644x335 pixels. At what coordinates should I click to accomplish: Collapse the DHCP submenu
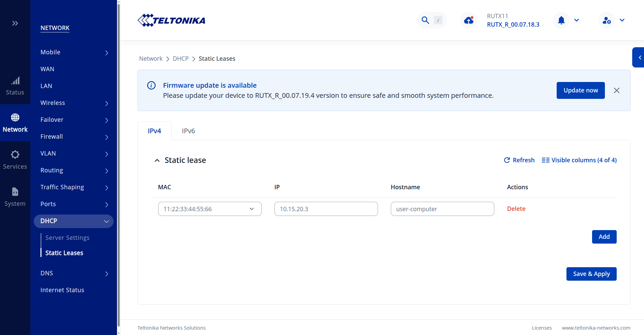(106, 221)
